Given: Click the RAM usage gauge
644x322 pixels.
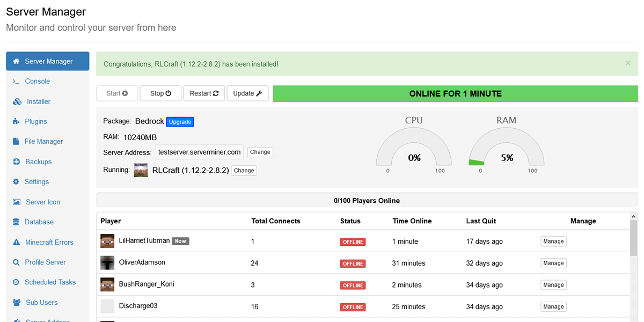Looking at the screenshot, I should point(506,148).
